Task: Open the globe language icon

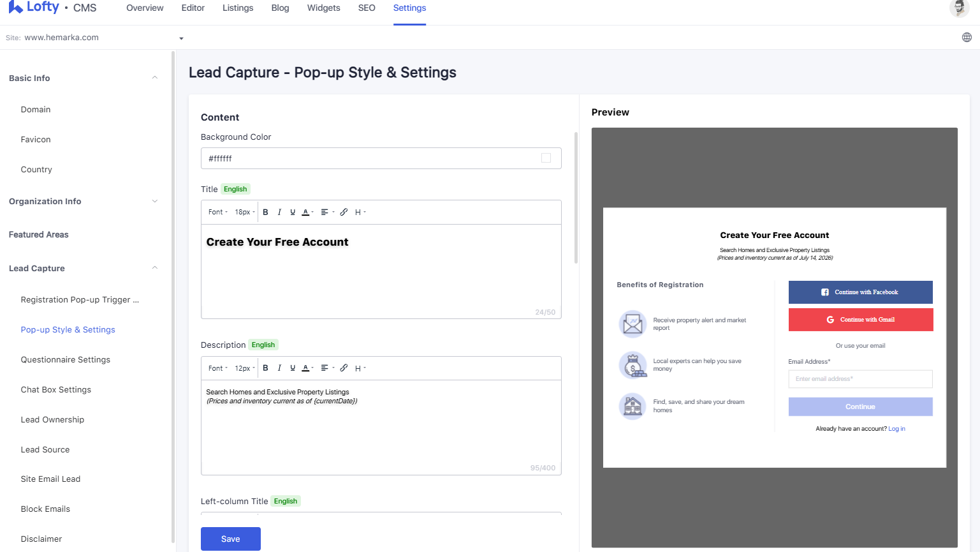Action: pos(967,38)
